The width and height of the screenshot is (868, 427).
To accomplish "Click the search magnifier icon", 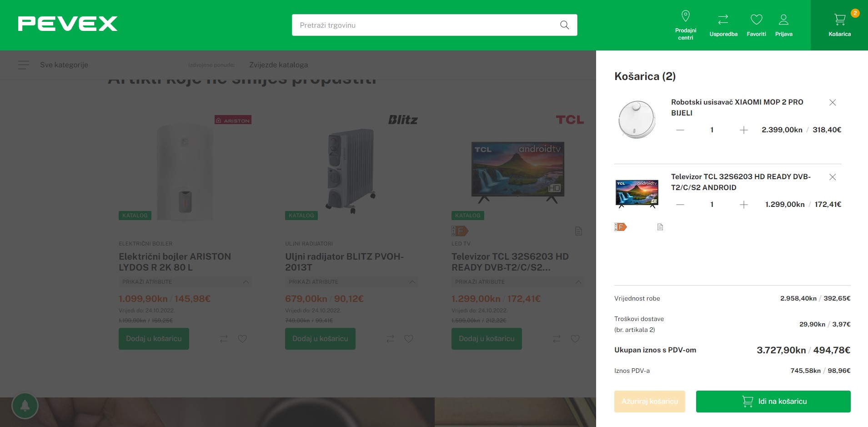I will click(x=564, y=25).
